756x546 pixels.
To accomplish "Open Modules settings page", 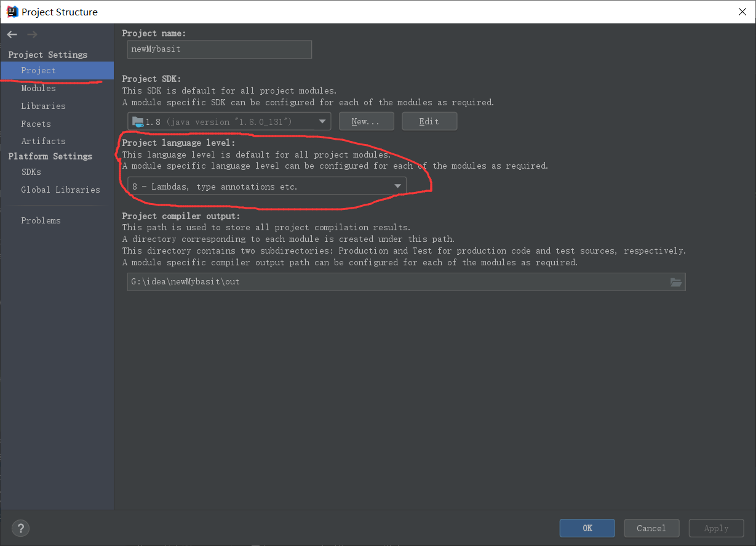I will click(38, 89).
